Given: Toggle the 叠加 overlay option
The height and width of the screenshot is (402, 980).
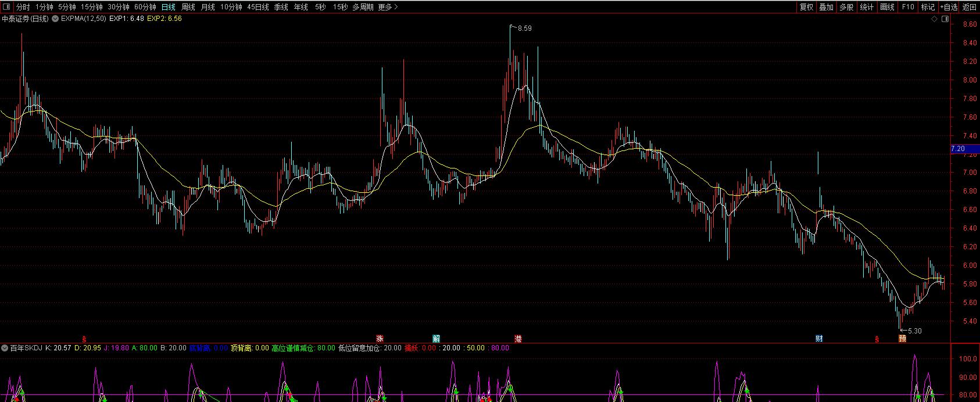Looking at the screenshot, I should (826, 7).
